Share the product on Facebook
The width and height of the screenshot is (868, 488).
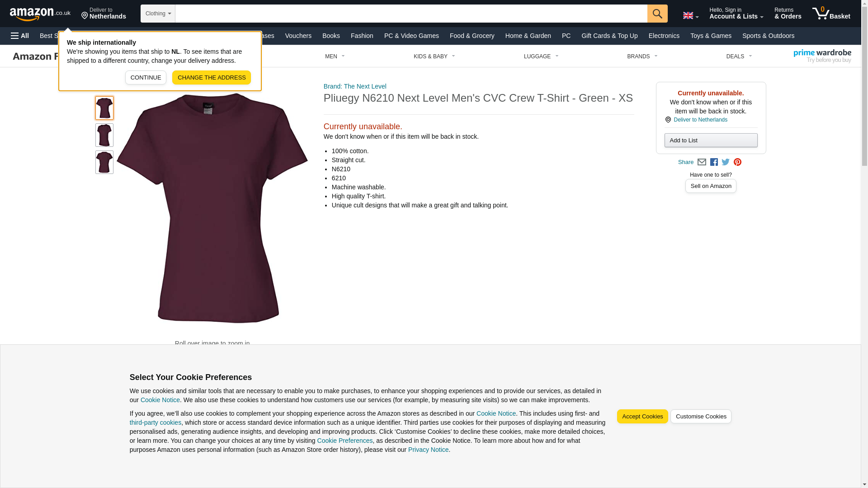tap(714, 162)
